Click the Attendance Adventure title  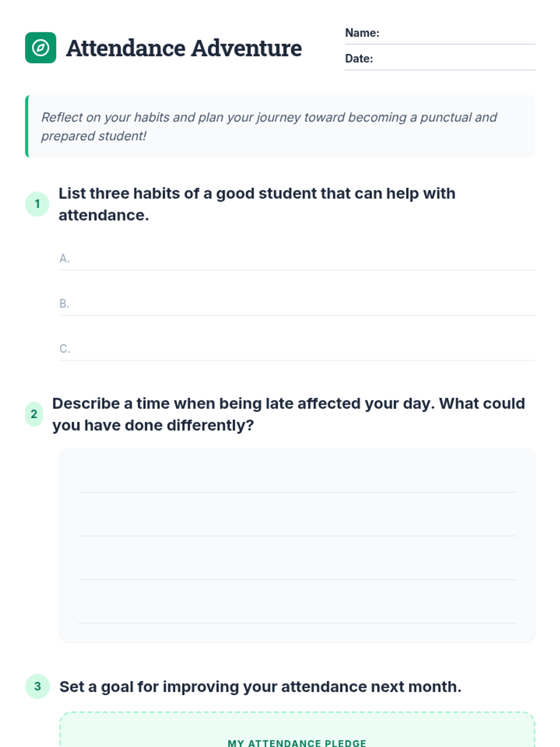(184, 48)
